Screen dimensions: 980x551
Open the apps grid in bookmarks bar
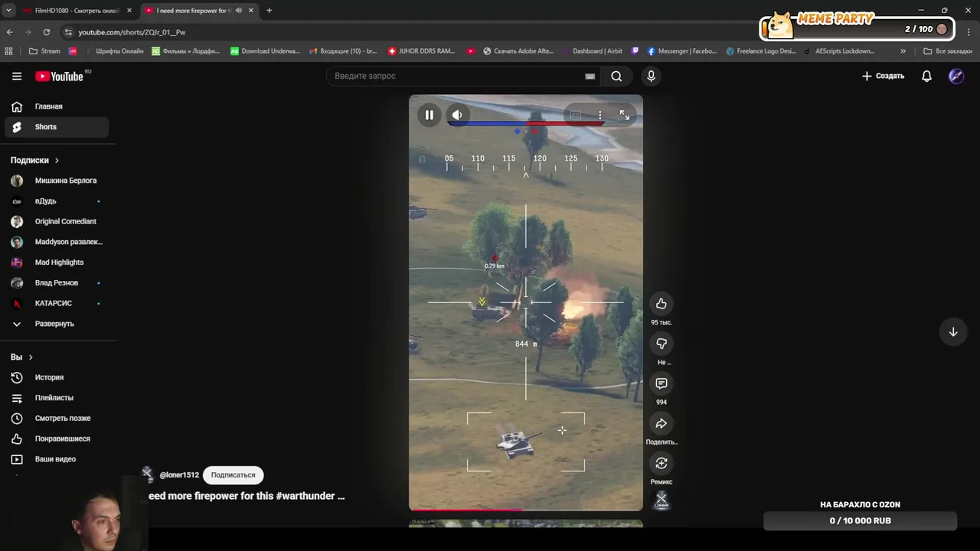9,51
